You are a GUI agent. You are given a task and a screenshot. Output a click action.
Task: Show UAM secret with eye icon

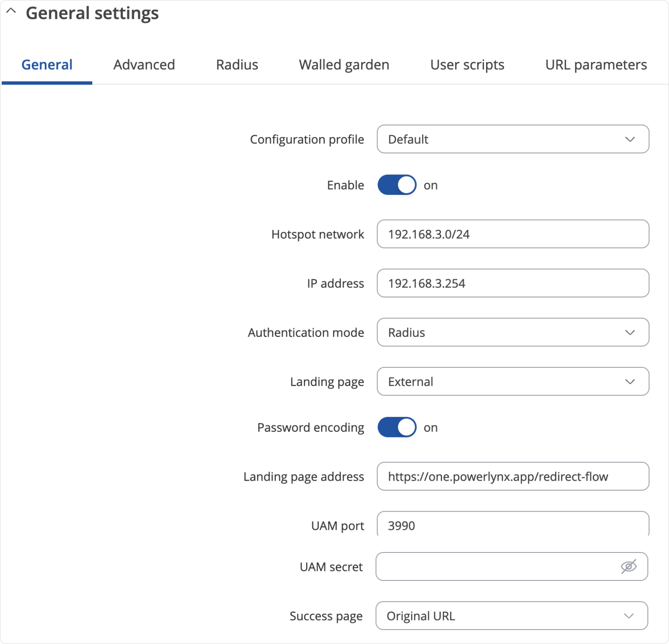628,567
